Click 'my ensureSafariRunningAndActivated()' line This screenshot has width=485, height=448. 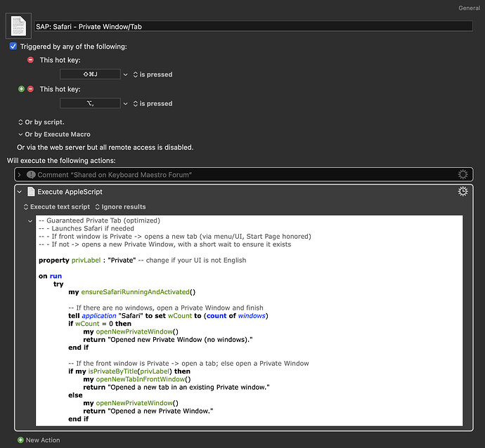pyautogui.click(x=131, y=292)
